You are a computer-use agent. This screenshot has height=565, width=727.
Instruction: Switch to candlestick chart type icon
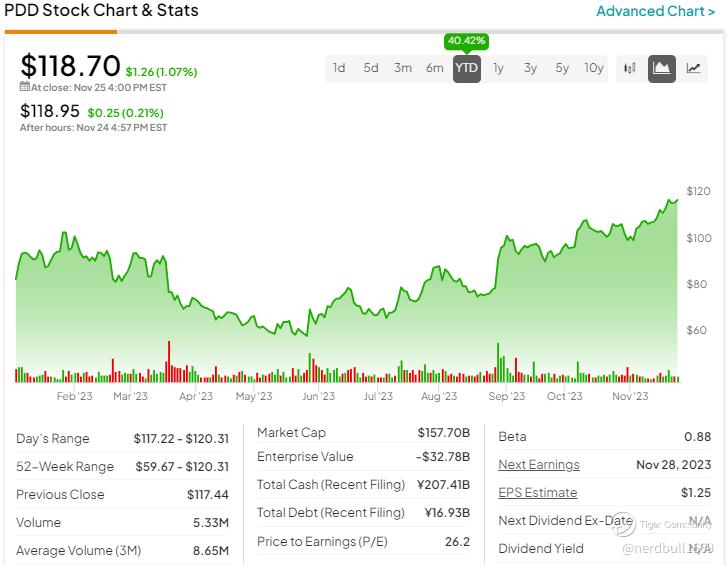[629, 68]
